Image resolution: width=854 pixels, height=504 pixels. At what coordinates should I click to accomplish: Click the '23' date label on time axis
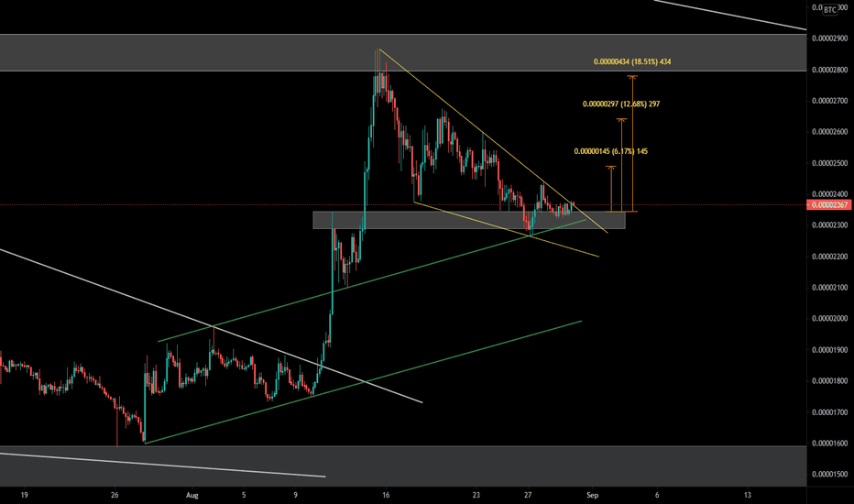point(476,495)
